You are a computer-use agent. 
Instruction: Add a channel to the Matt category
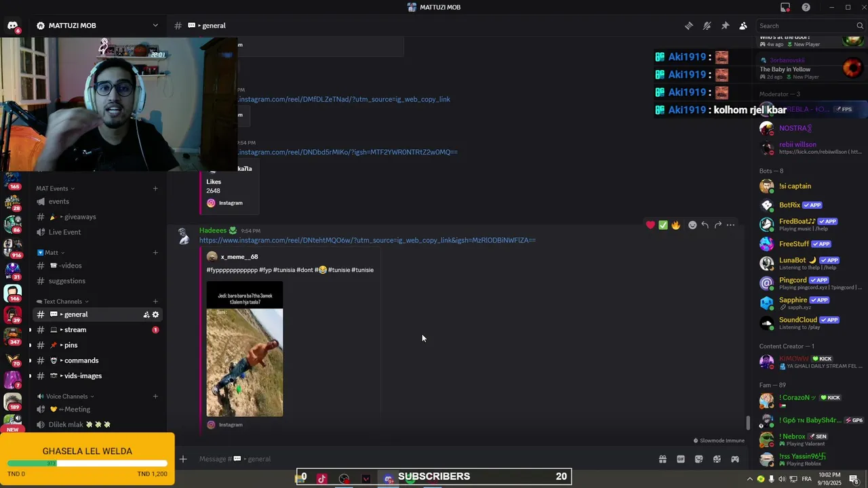(x=155, y=253)
